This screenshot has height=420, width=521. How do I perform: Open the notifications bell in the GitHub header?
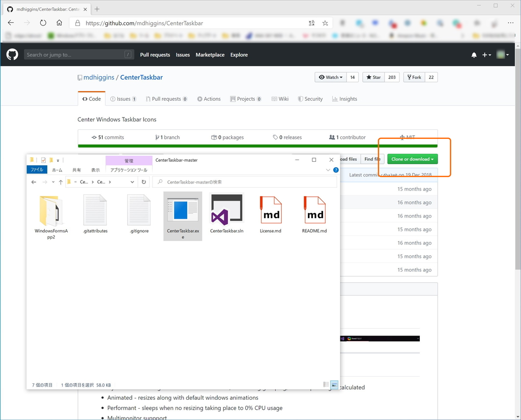pos(474,55)
